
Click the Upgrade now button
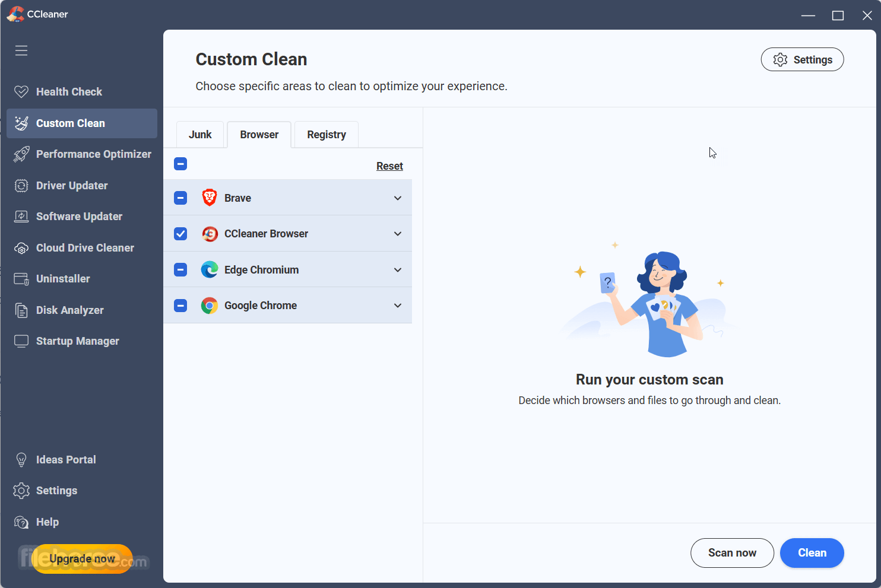point(82,559)
